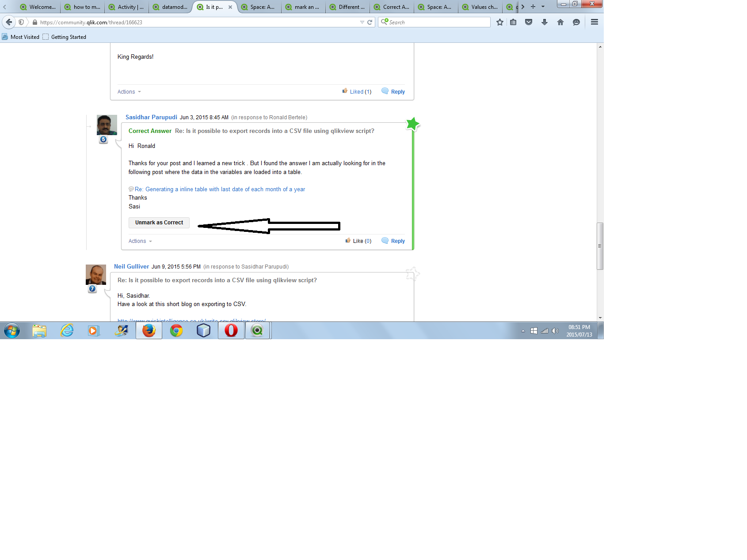Switch to Firefox in the taskbar
The height and width of the screenshot is (560, 747).
[149, 330]
